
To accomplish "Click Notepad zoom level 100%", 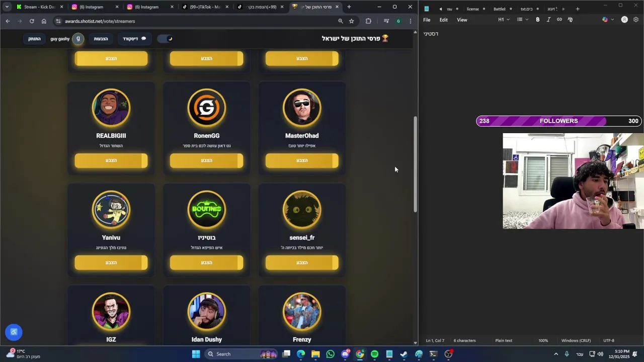I will coord(543,340).
